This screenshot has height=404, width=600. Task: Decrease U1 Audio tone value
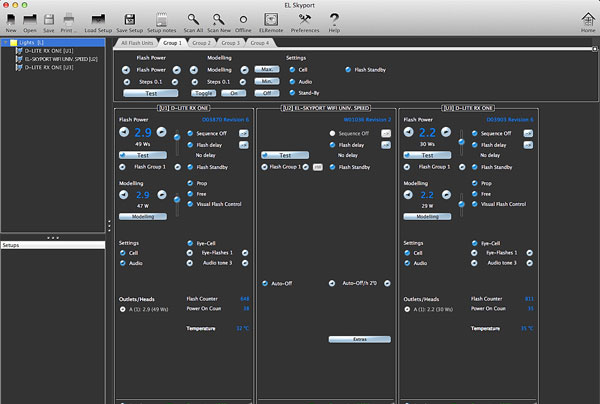189,263
